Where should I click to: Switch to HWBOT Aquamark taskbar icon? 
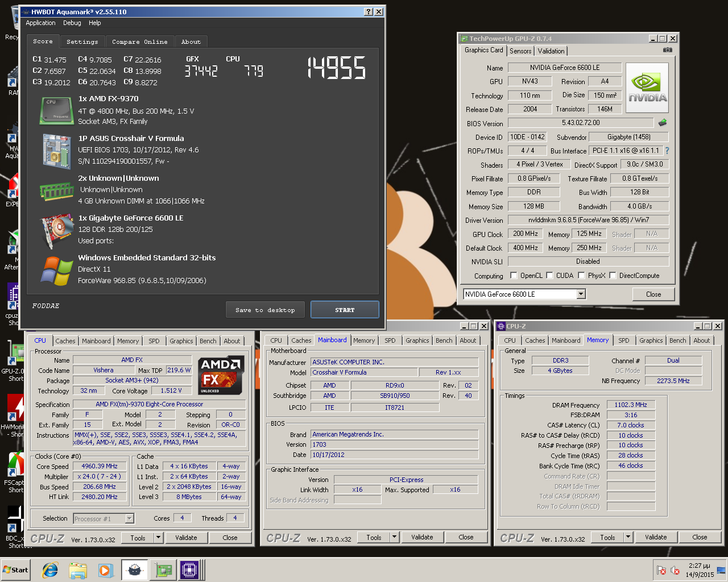134,570
